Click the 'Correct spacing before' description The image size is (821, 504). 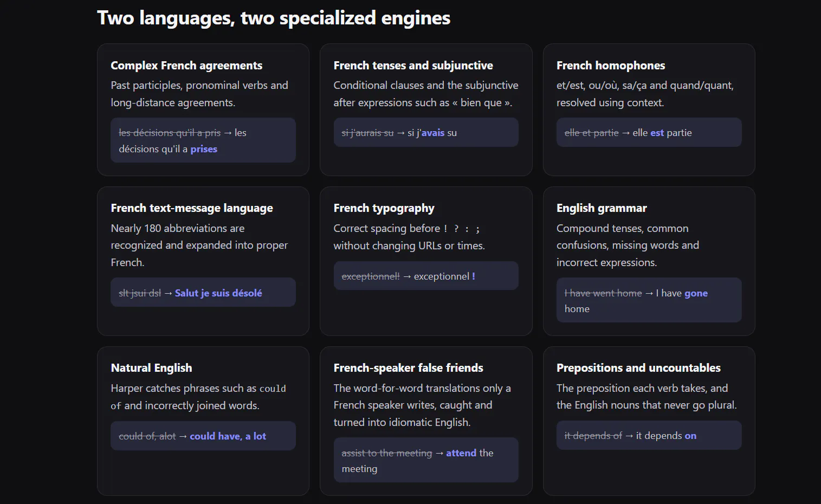pyautogui.click(x=409, y=237)
